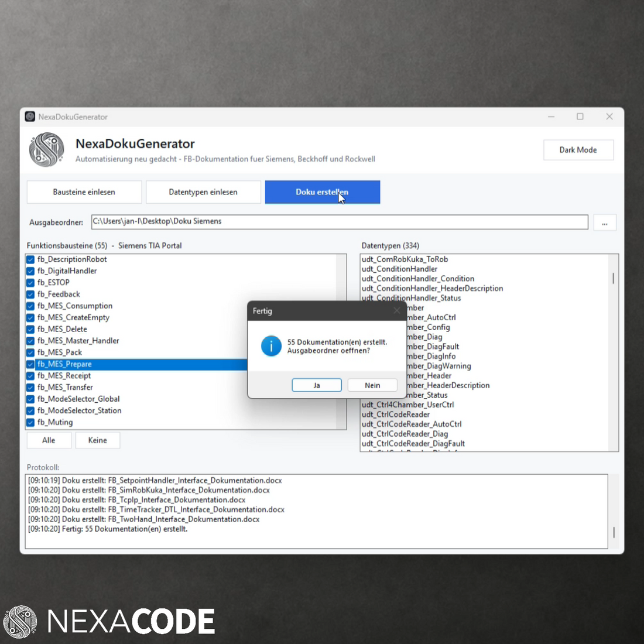Select udt_ConditionHandler_Status entry

pyautogui.click(x=411, y=298)
